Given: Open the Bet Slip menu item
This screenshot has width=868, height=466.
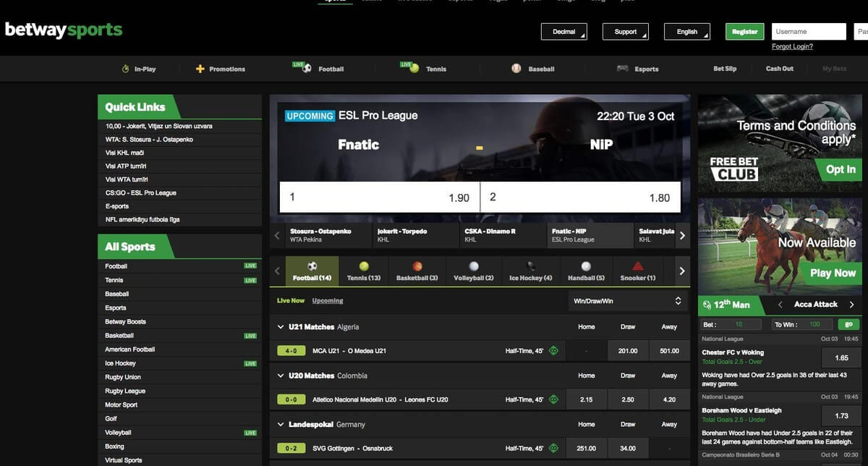Looking at the screenshot, I should coord(724,69).
